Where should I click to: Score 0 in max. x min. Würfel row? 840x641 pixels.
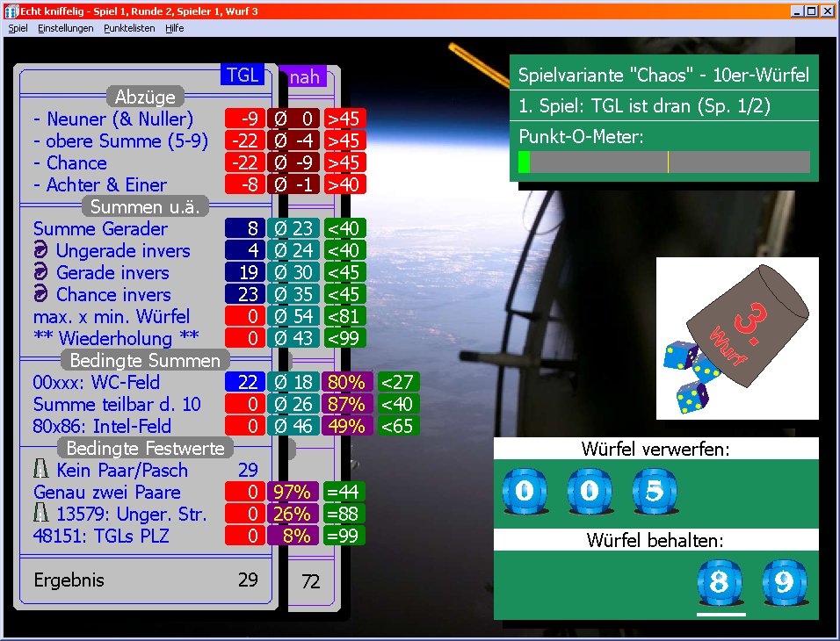click(245, 316)
